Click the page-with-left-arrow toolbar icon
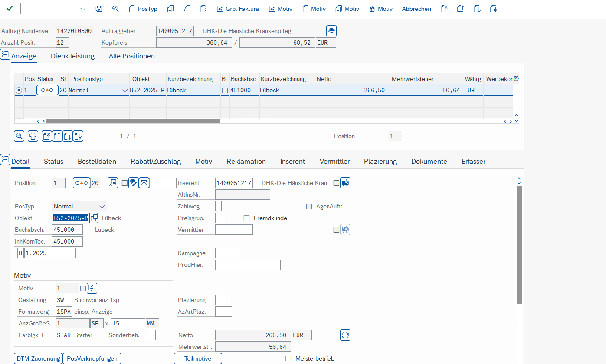The image size is (606, 364). [x=187, y=9]
